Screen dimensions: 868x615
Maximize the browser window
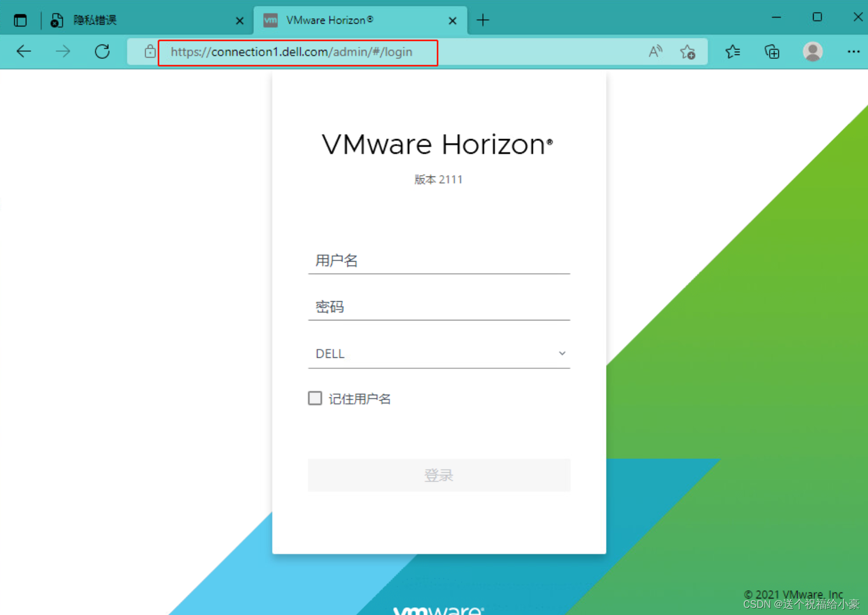point(817,17)
